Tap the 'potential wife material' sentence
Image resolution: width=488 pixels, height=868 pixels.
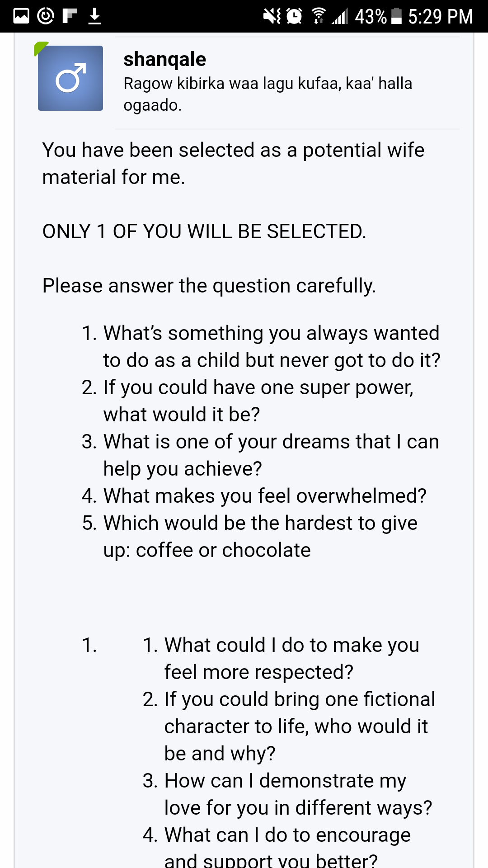(x=233, y=164)
